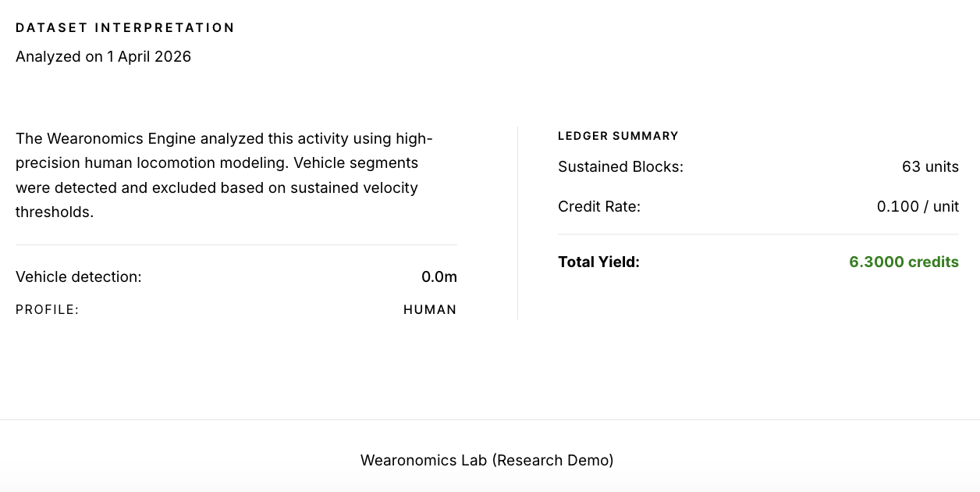Click the Ledger Summary heading
The height and width of the screenshot is (492, 980).
pyautogui.click(x=618, y=136)
